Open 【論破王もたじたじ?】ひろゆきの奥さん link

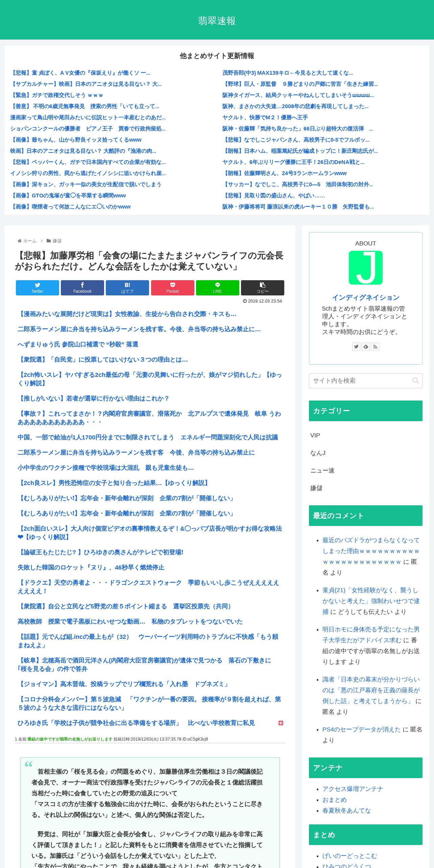coord(100,552)
